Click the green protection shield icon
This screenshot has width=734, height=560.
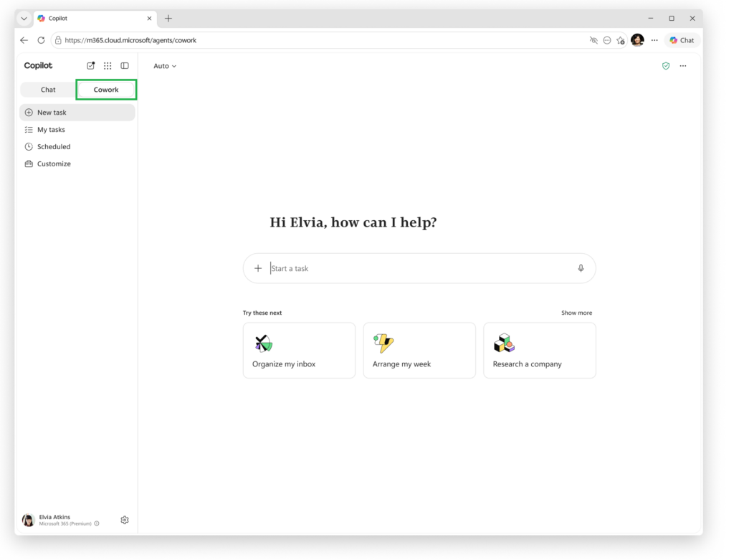coord(666,66)
